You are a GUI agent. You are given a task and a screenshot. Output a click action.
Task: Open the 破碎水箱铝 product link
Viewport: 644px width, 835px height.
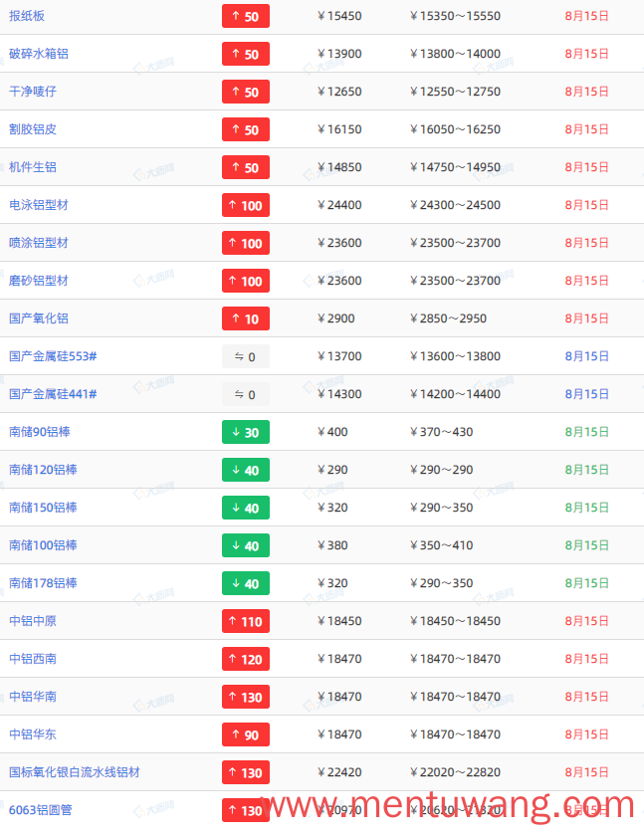pos(39,54)
